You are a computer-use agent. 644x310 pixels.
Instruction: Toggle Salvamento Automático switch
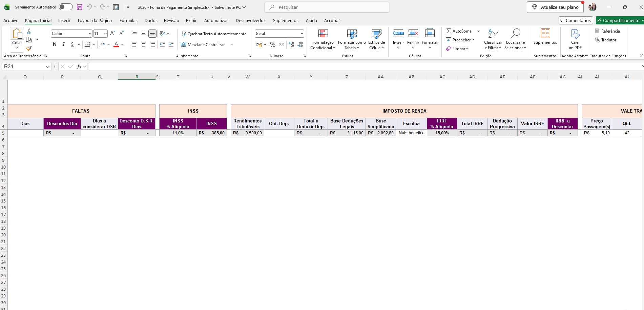pos(65,7)
